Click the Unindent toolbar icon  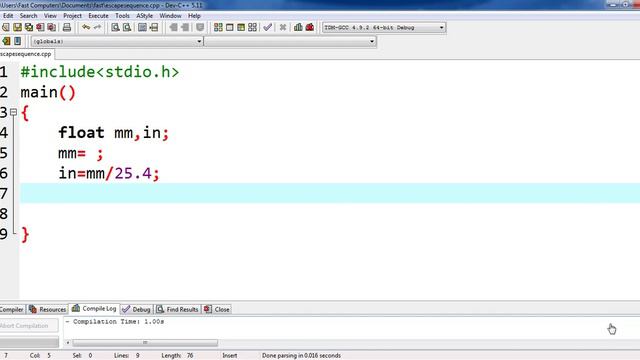[184, 27]
